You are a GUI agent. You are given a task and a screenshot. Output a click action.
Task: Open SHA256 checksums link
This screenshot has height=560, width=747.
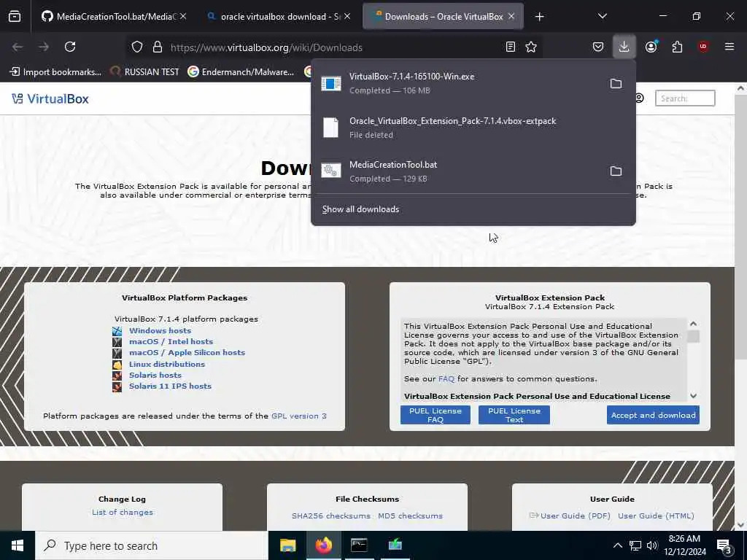(330, 516)
